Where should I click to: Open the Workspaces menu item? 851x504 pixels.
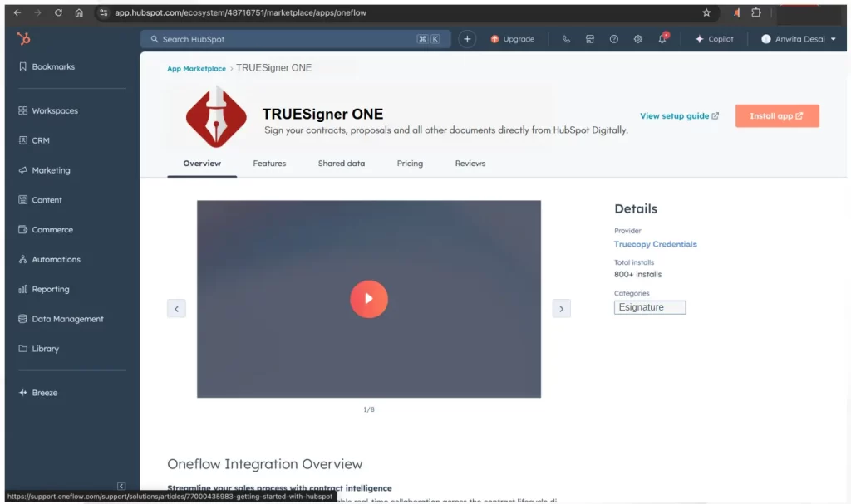pyautogui.click(x=48, y=110)
